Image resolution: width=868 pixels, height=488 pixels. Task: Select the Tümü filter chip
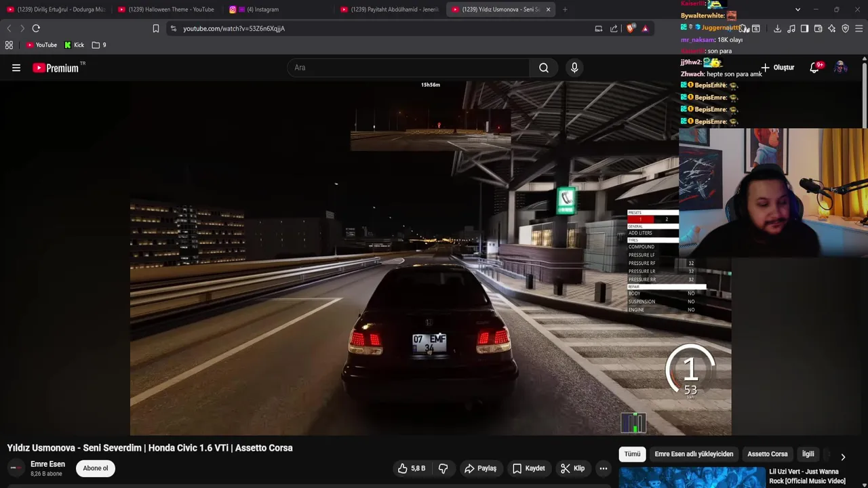632,454
